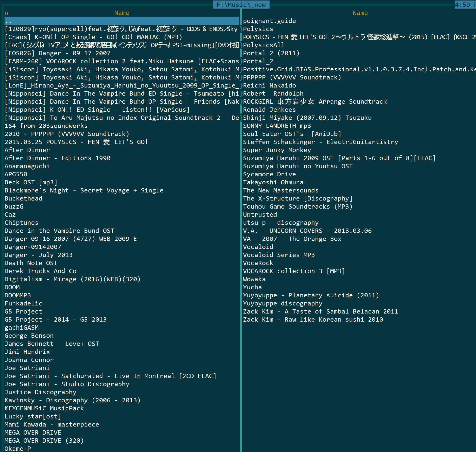Select 'Derek Trucks And Co' folder
Screen dimensions: 476x452
(40, 271)
